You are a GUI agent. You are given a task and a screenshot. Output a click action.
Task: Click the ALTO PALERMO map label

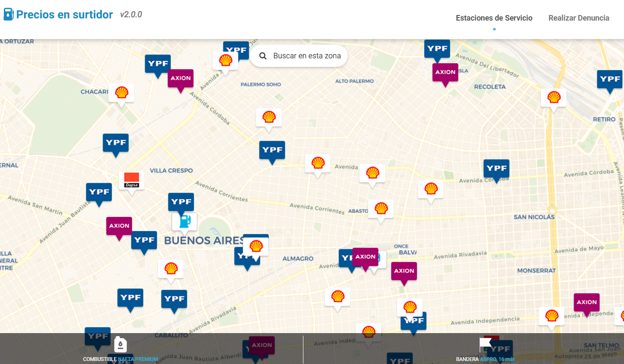coord(355,81)
